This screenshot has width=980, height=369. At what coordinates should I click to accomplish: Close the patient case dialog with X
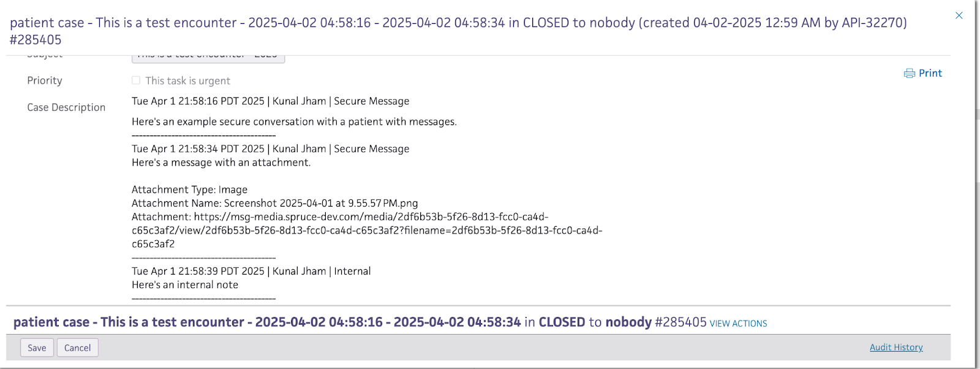click(959, 15)
